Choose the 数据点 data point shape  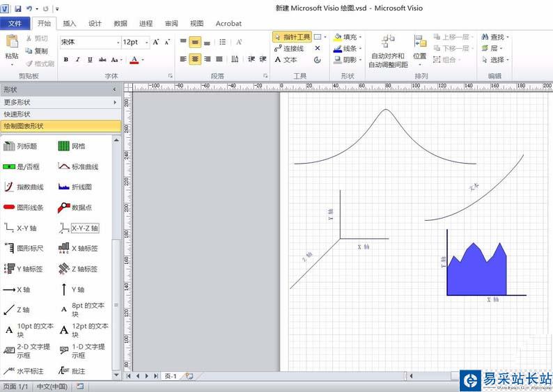(x=75, y=207)
